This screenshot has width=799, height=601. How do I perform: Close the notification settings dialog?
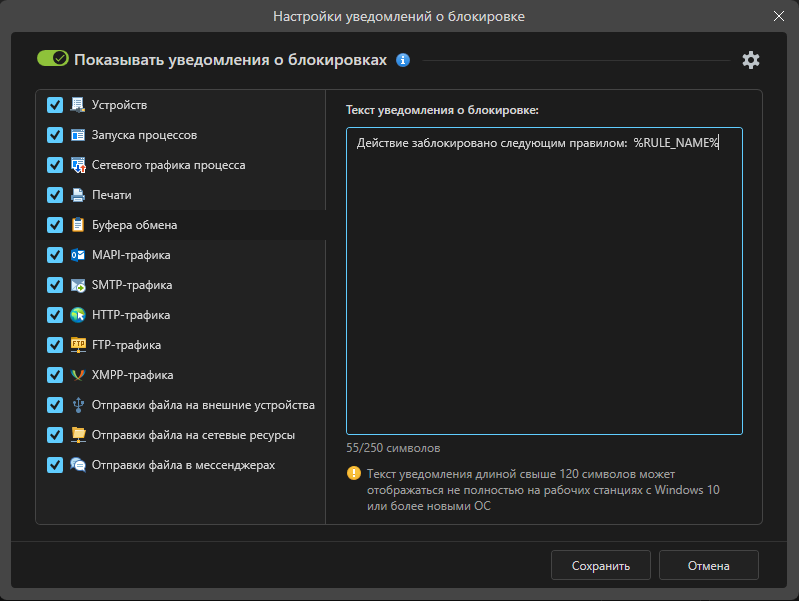(778, 16)
